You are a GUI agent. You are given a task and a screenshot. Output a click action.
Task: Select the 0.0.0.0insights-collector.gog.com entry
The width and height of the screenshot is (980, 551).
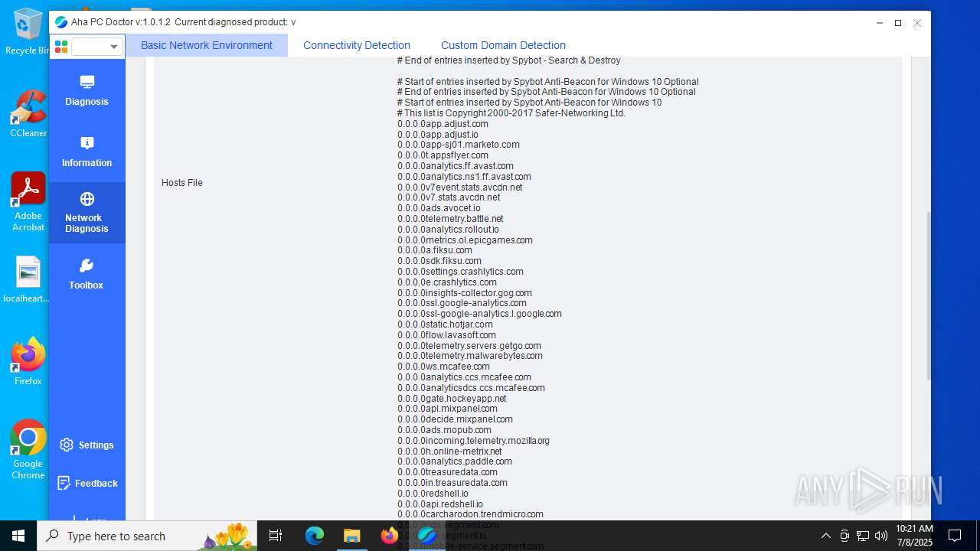pyautogui.click(x=465, y=293)
